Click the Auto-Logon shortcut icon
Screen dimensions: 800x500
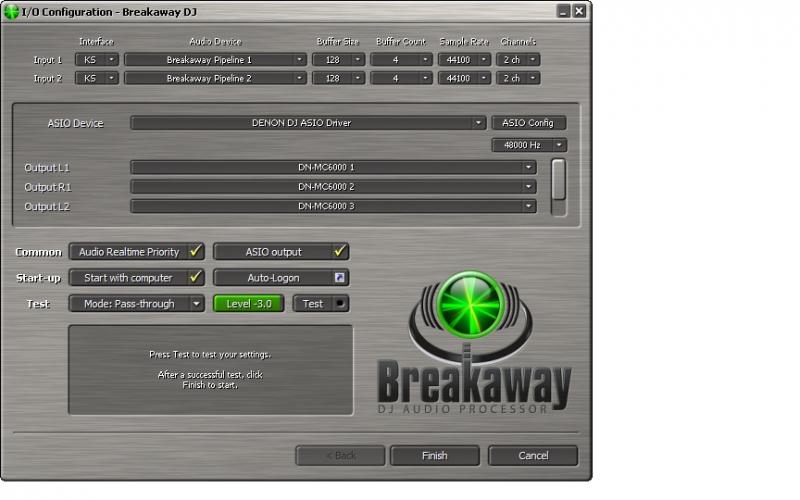(x=340, y=278)
